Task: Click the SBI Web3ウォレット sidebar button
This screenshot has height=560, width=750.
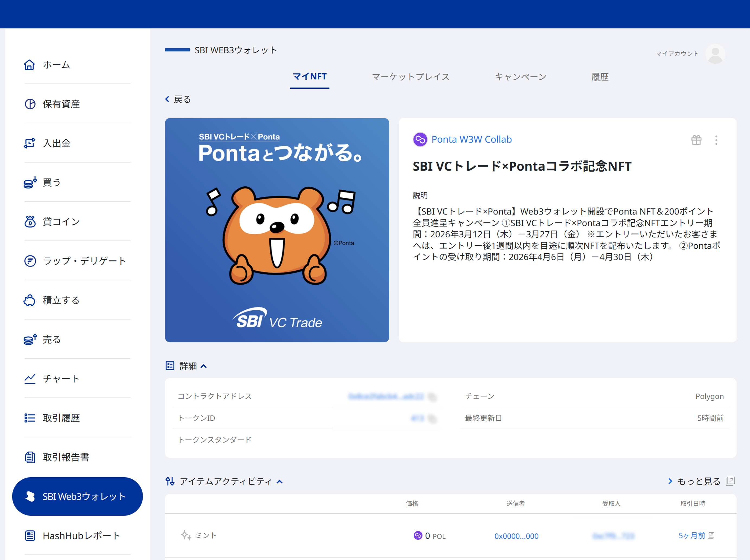Action: pyautogui.click(x=77, y=496)
